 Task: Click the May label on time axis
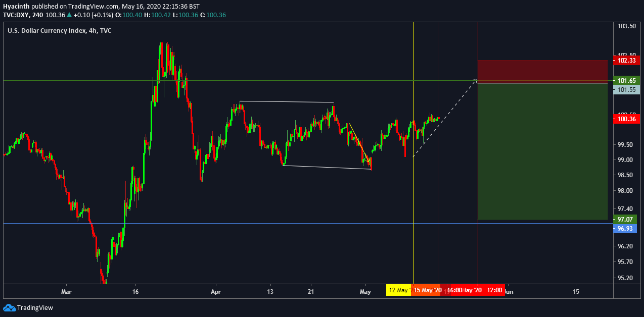coord(365,292)
